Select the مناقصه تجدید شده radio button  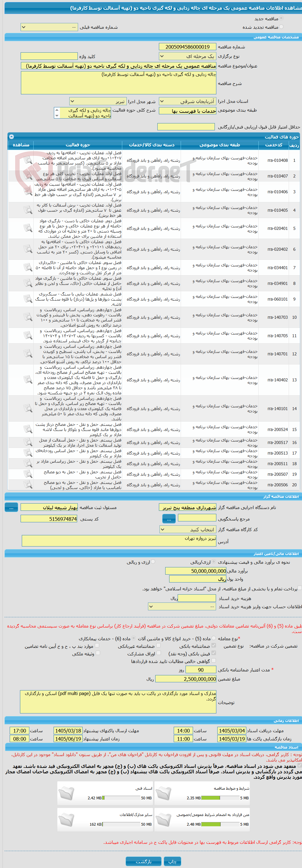[281, 27]
